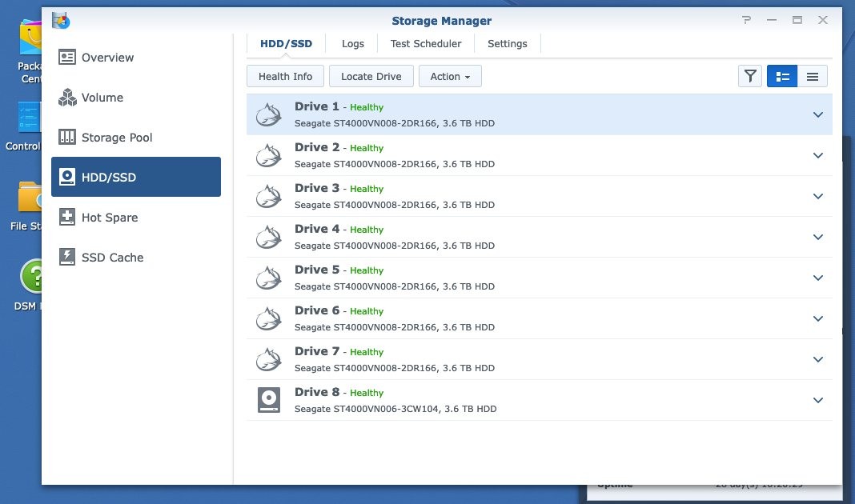This screenshot has width=855, height=504.
Task: Enable the detailed view layout
Action: 782,76
